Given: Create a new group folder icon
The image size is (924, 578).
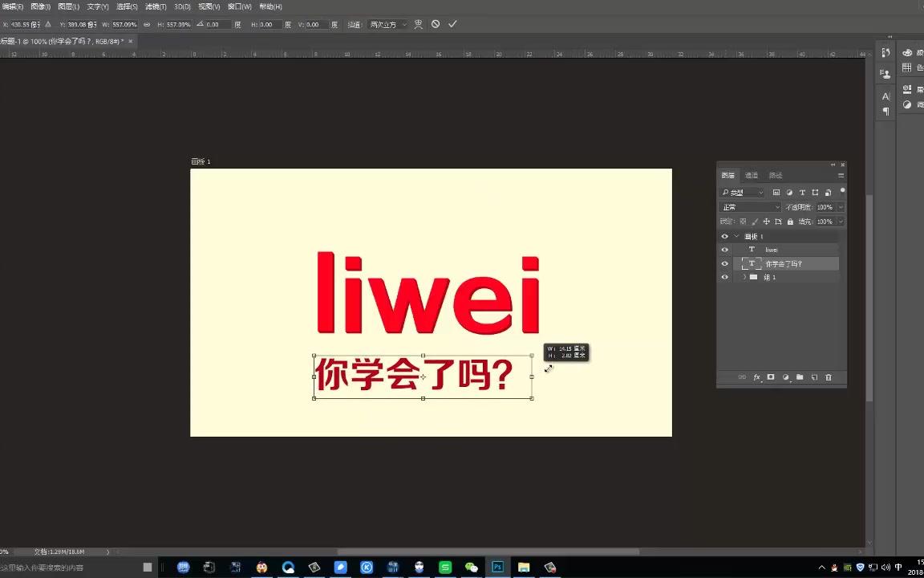Looking at the screenshot, I should click(x=800, y=377).
